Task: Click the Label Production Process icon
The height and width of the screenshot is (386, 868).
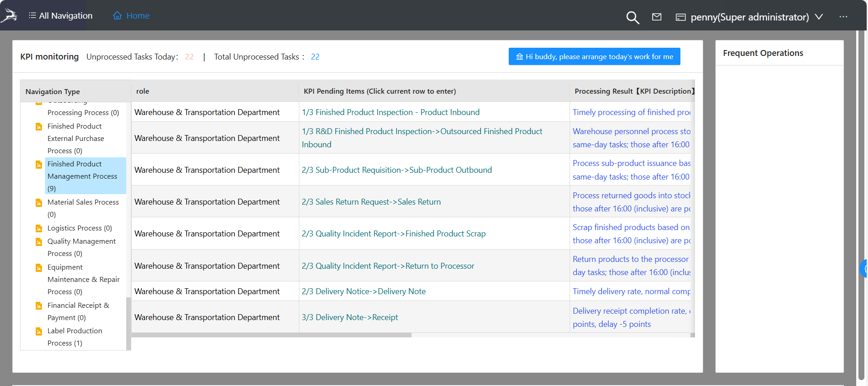Action: 39,331
